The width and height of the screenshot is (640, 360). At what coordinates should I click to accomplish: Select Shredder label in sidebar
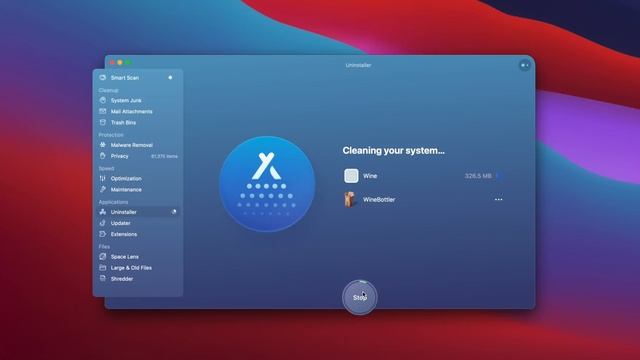pos(122,279)
